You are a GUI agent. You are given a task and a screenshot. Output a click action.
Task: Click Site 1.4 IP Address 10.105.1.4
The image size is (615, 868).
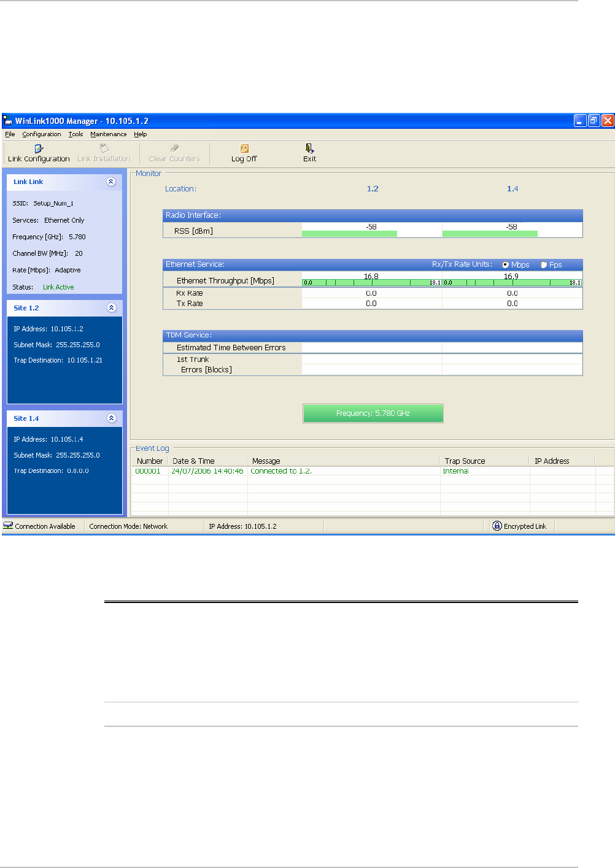(x=67, y=439)
